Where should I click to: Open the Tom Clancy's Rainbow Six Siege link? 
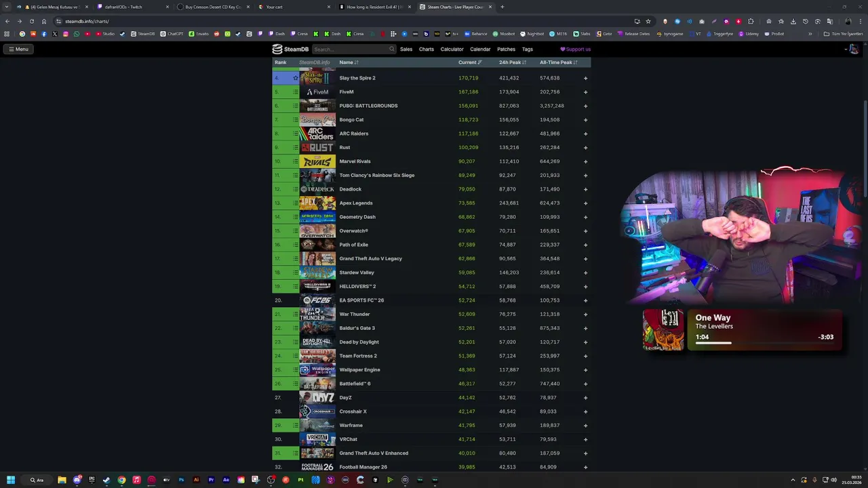(377, 175)
